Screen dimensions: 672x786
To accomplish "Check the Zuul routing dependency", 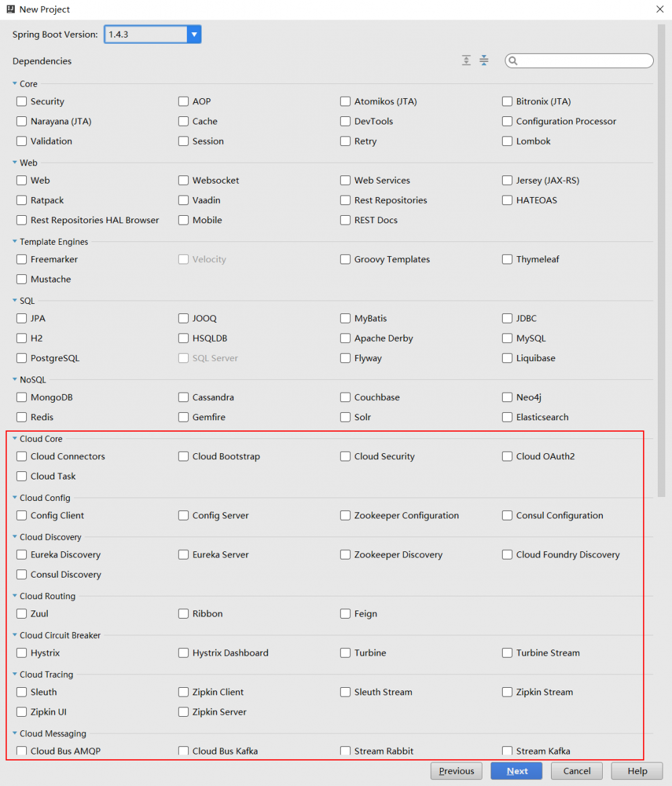I will pos(21,614).
